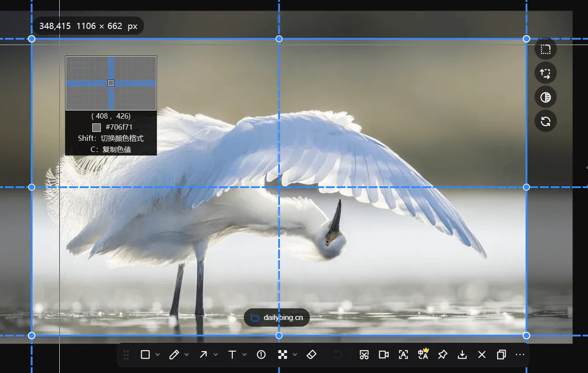Select the arrow annotation tool
This screenshot has height=373, width=588.
[203, 355]
